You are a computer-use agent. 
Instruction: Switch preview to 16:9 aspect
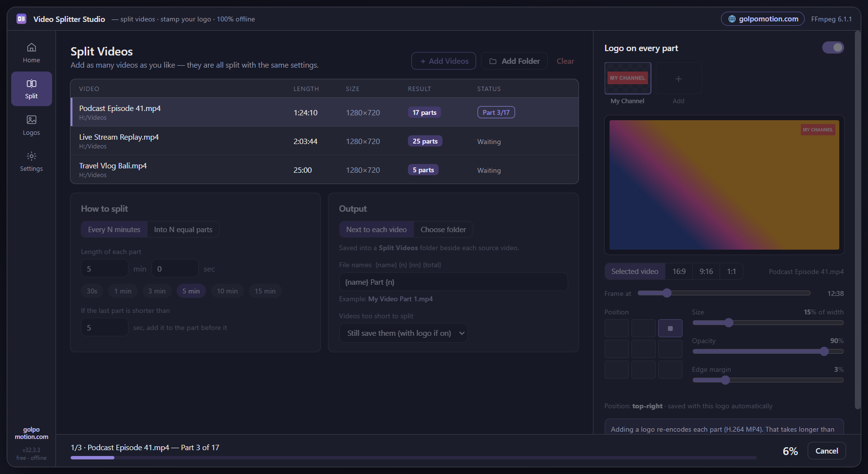(x=679, y=272)
